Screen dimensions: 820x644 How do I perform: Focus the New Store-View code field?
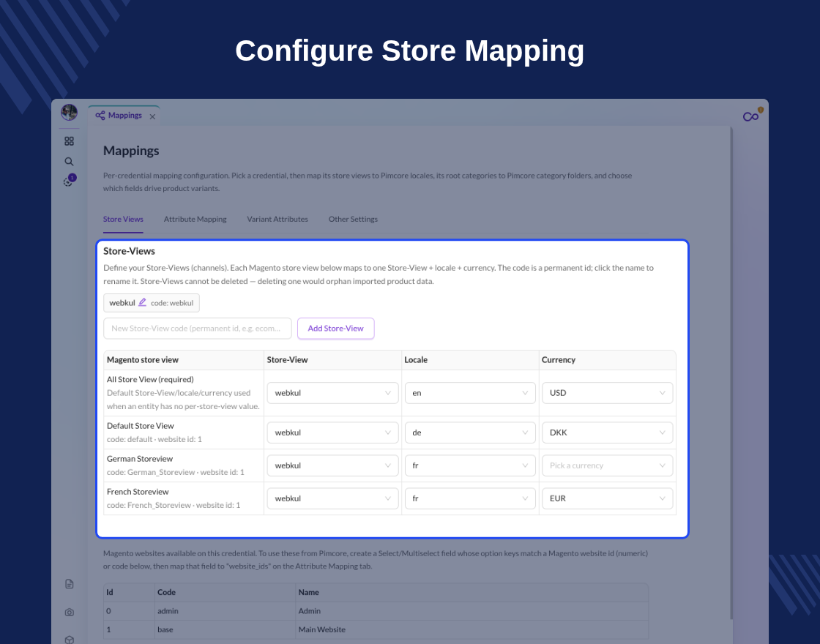coord(198,329)
